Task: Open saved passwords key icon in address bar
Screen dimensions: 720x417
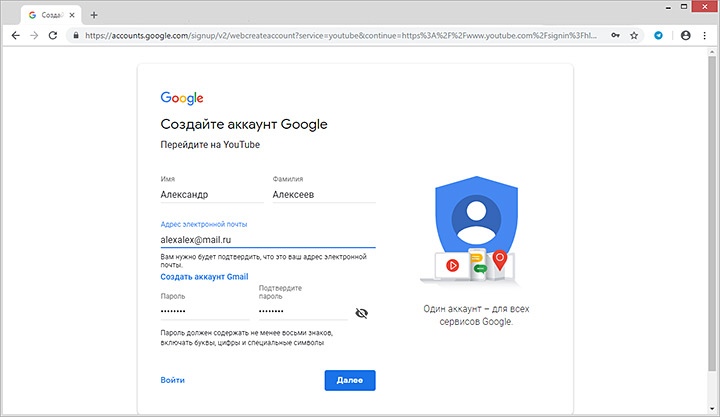Action: coord(615,35)
